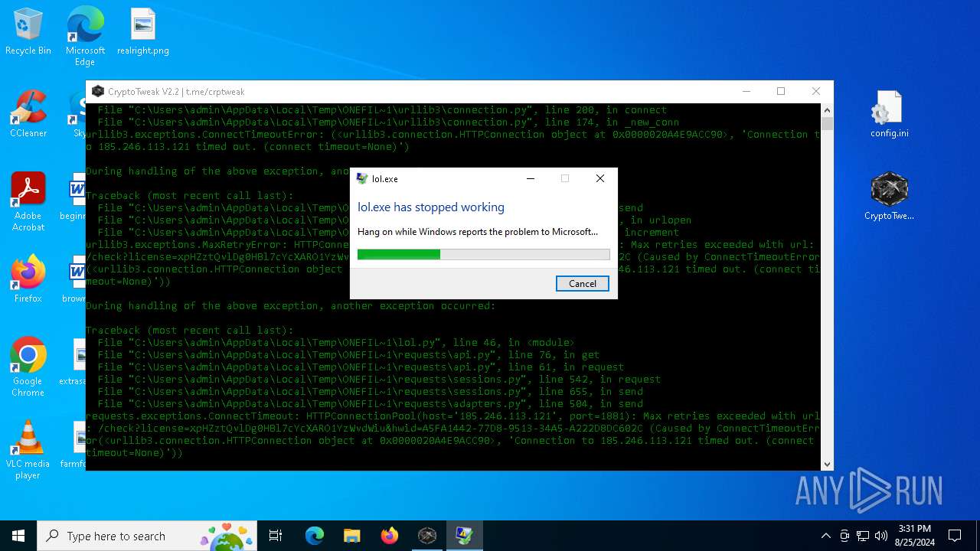This screenshot has height=551, width=980.
Task: Open Firefox desktop shortcut
Action: 28,279
